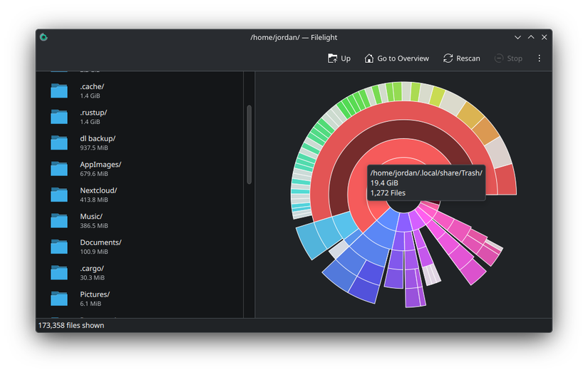Open the Pictures/ folder entry
This screenshot has height=375, width=588.
pos(94,294)
